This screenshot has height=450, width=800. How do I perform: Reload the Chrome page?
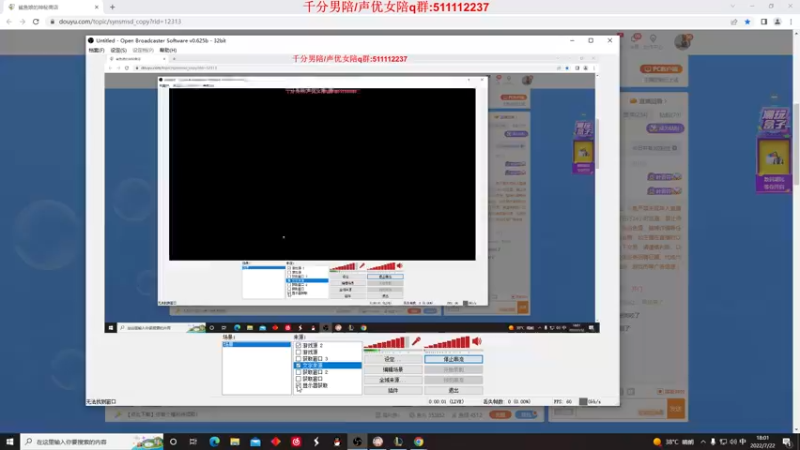click(36, 21)
